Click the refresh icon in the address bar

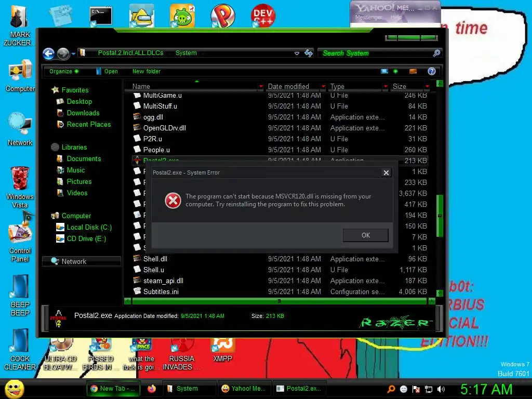(x=309, y=54)
